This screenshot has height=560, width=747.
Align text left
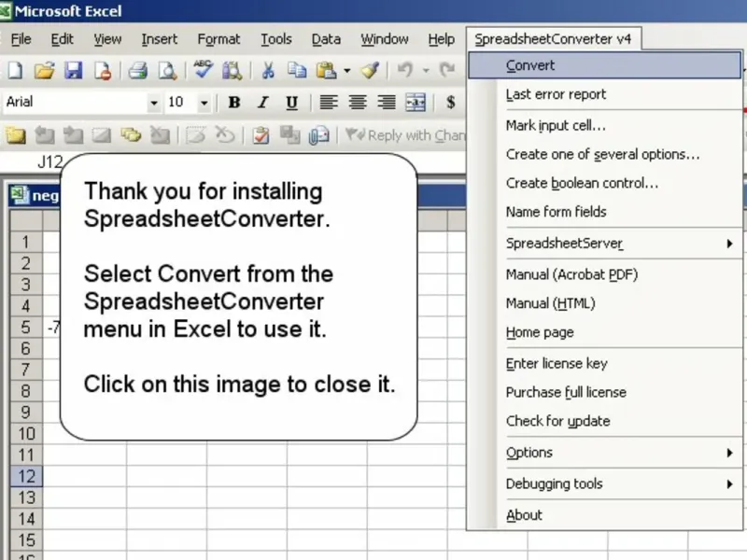tap(329, 103)
